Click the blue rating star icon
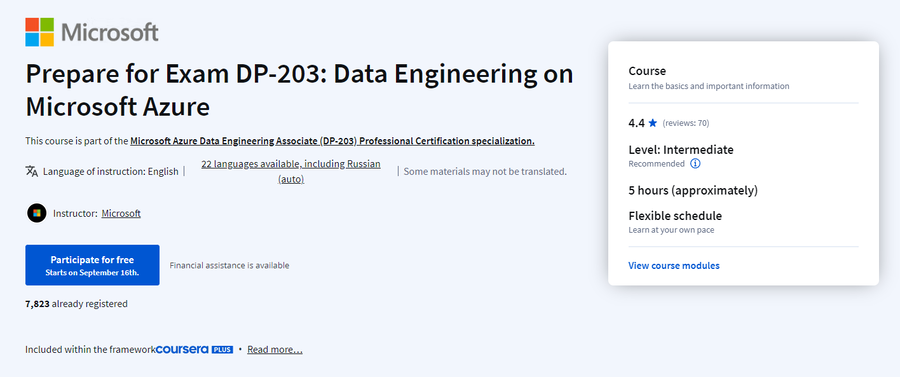Screen dimensions: 900x377 point(653,123)
